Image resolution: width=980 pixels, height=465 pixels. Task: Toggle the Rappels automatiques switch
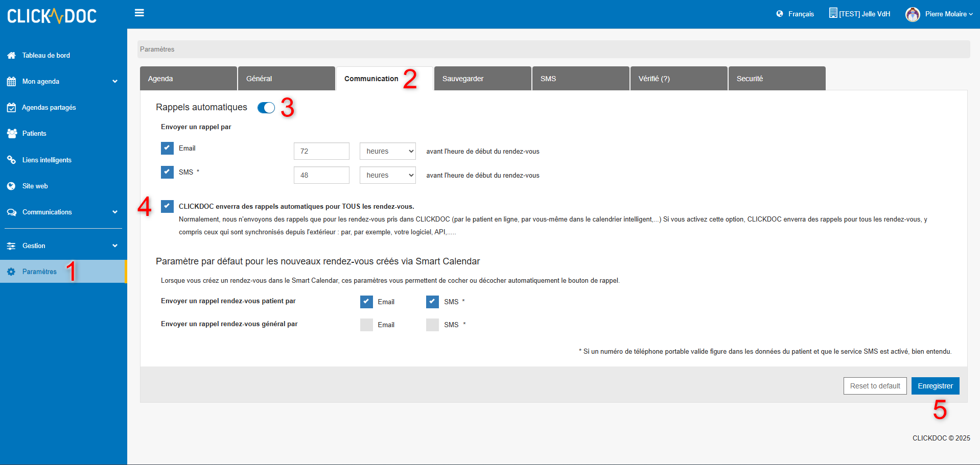266,108
